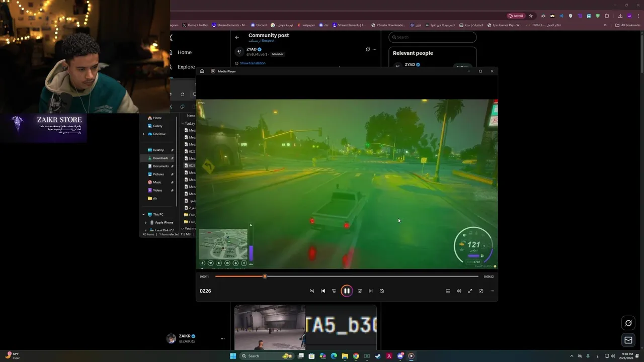This screenshot has width=644, height=362.
Task: Refresh the File Explorer view
Action: click(x=182, y=94)
